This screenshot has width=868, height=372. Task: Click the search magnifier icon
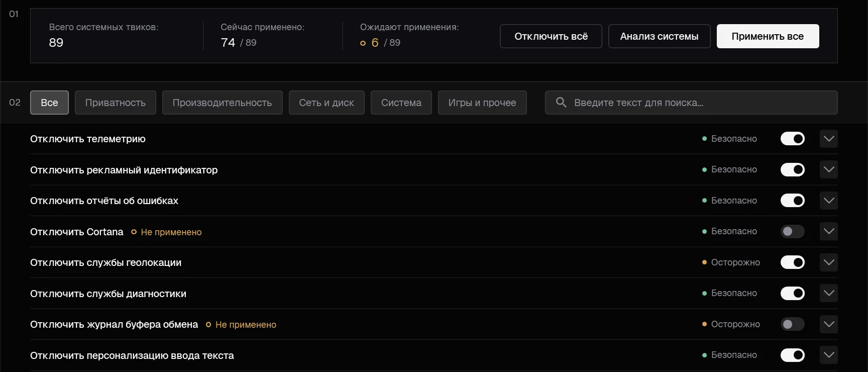coord(561,103)
